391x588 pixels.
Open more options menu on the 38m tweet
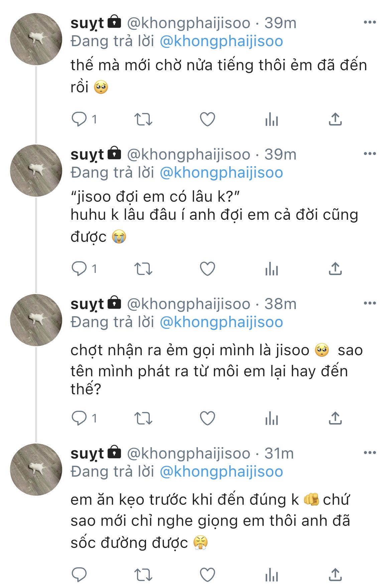coord(370,303)
